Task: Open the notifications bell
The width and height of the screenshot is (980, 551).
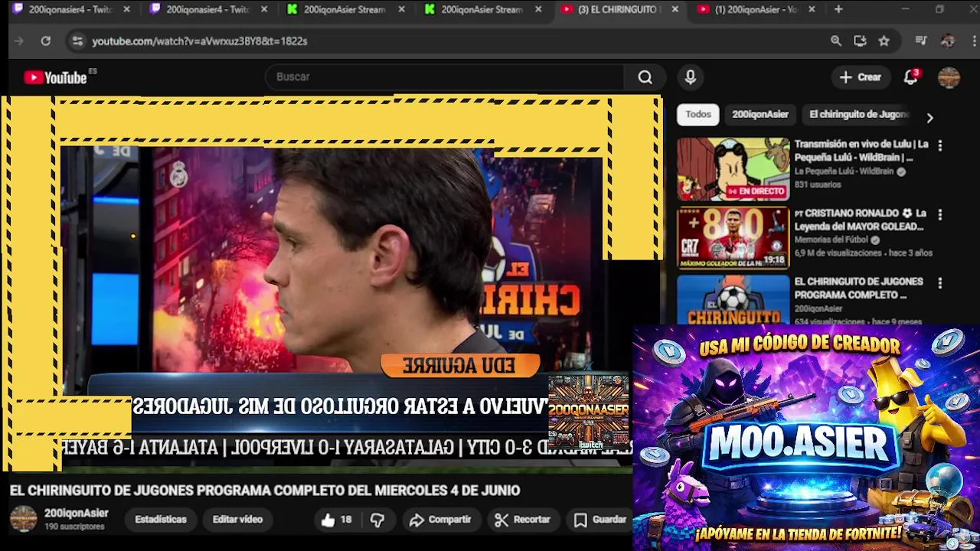Action: click(x=911, y=77)
